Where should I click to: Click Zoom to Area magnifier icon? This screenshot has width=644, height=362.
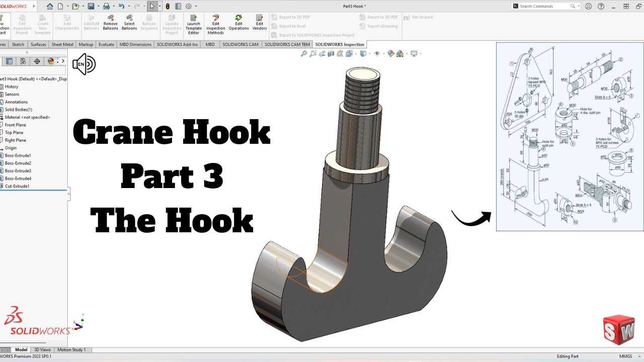tap(313, 54)
